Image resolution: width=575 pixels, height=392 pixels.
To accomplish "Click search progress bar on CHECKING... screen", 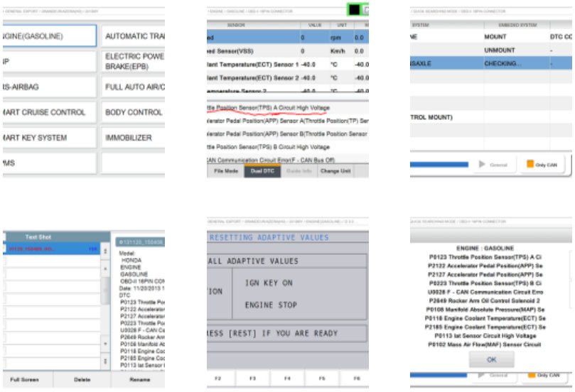I will click(439, 165).
